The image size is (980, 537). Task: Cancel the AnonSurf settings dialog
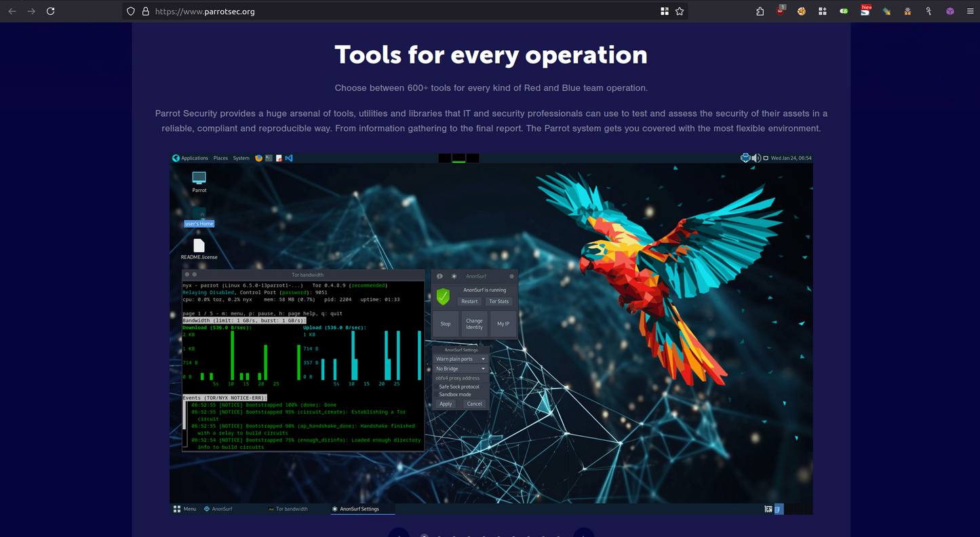coord(475,403)
